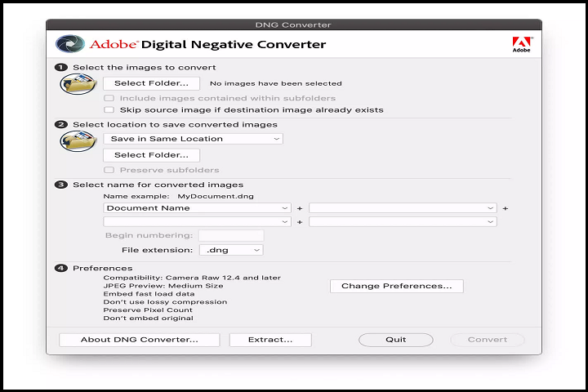Open the File extension .dng dropdown
Viewport: 588px width, 392px height.
tap(232, 250)
